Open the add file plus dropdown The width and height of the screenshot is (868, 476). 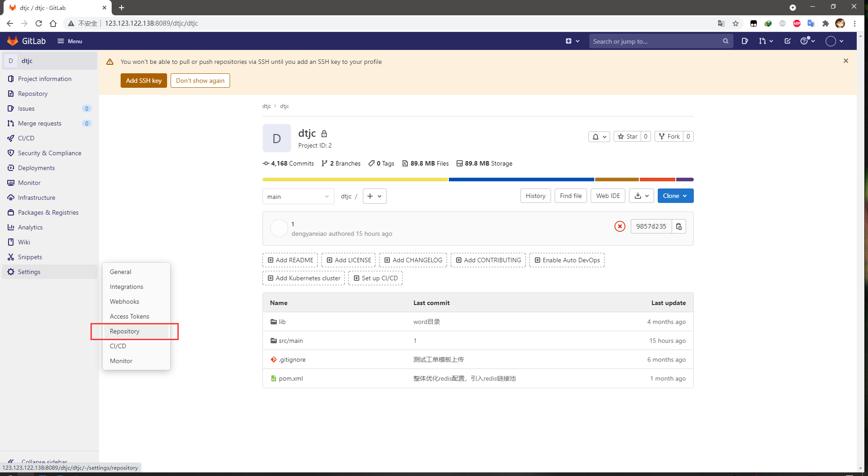coord(375,196)
